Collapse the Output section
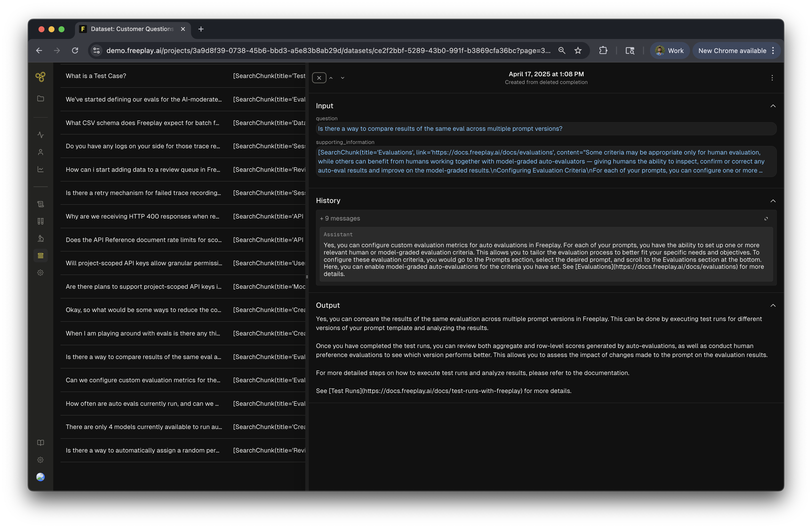 coord(773,305)
